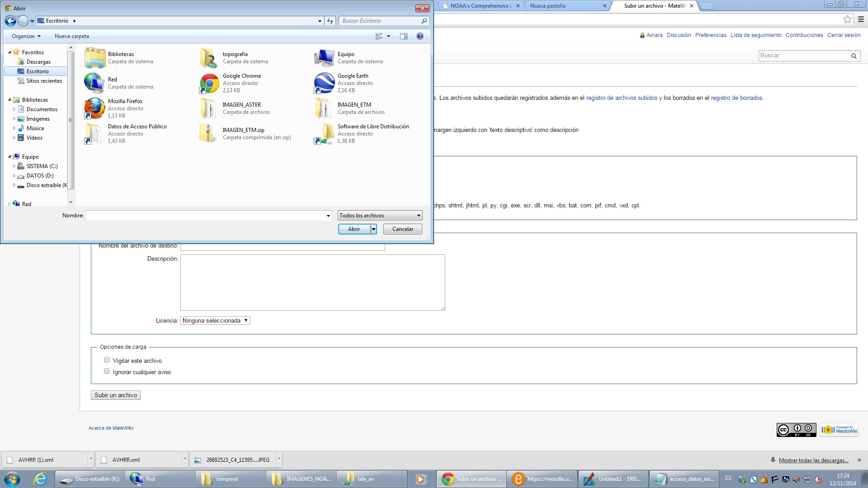Image resolution: width=868 pixels, height=488 pixels.
Task: Click the refresh icon beside path bar
Action: click(x=330, y=21)
